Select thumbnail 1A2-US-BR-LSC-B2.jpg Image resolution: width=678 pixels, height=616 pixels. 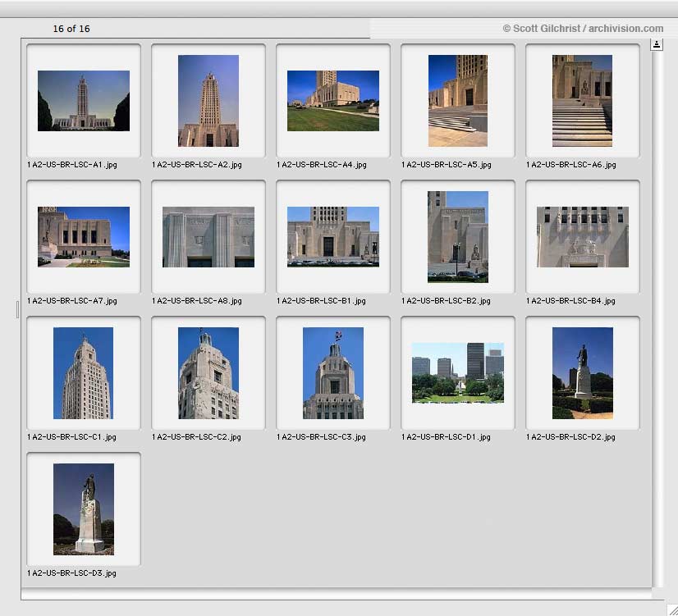click(458, 237)
